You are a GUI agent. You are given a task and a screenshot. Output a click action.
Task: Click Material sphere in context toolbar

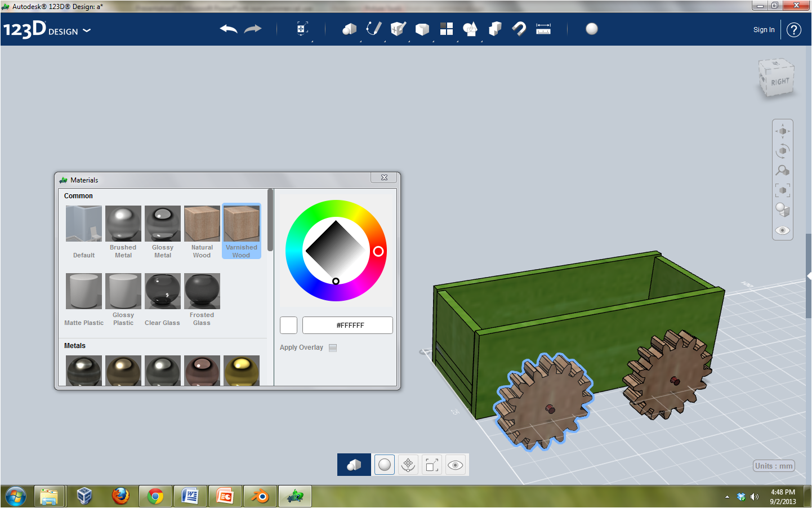coord(385,465)
